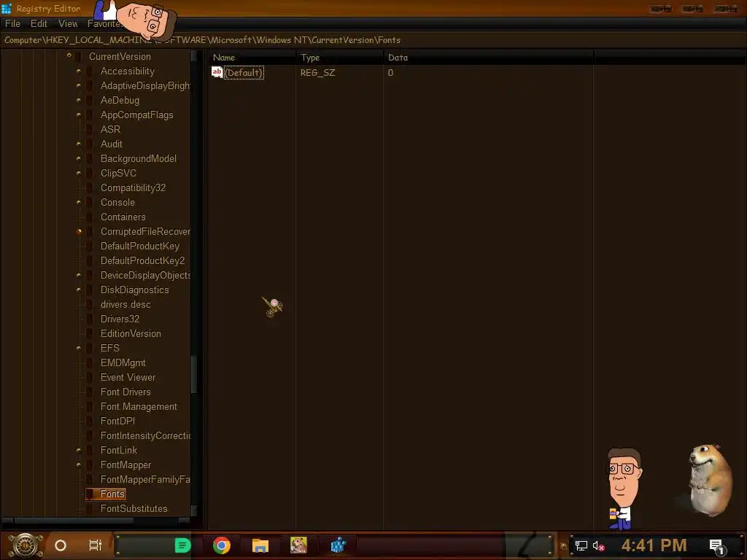This screenshot has height=560, width=747.
Task: Select the Font Drivers key
Action: click(125, 392)
